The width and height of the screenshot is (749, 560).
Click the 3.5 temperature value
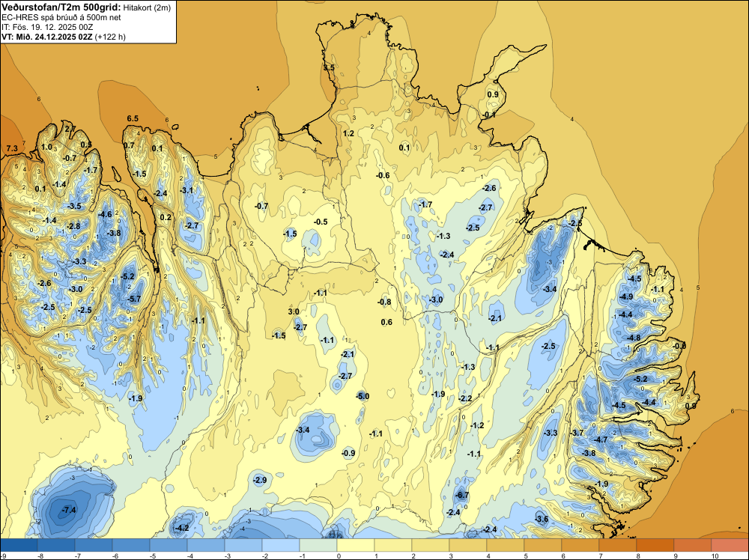(x=329, y=68)
